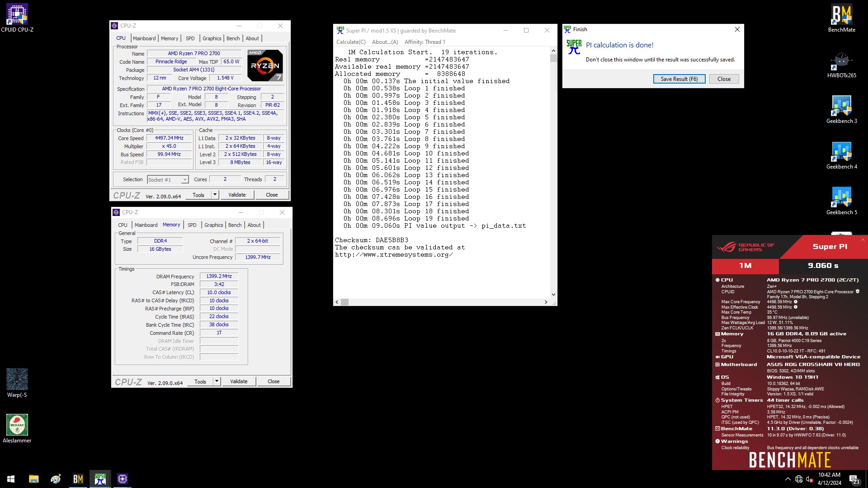Open network status tray icon
The width and height of the screenshot is (868, 488).
pyautogui.click(x=799, y=479)
